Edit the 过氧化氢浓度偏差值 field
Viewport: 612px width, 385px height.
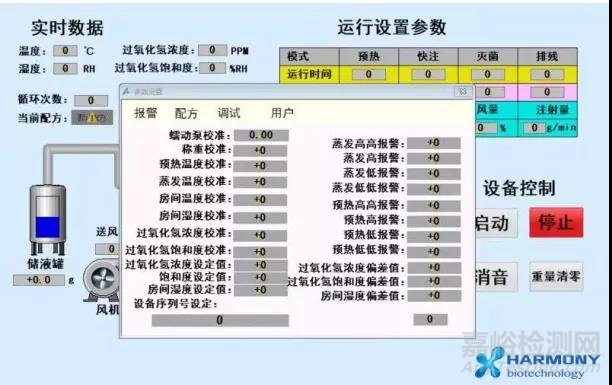tap(434, 267)
